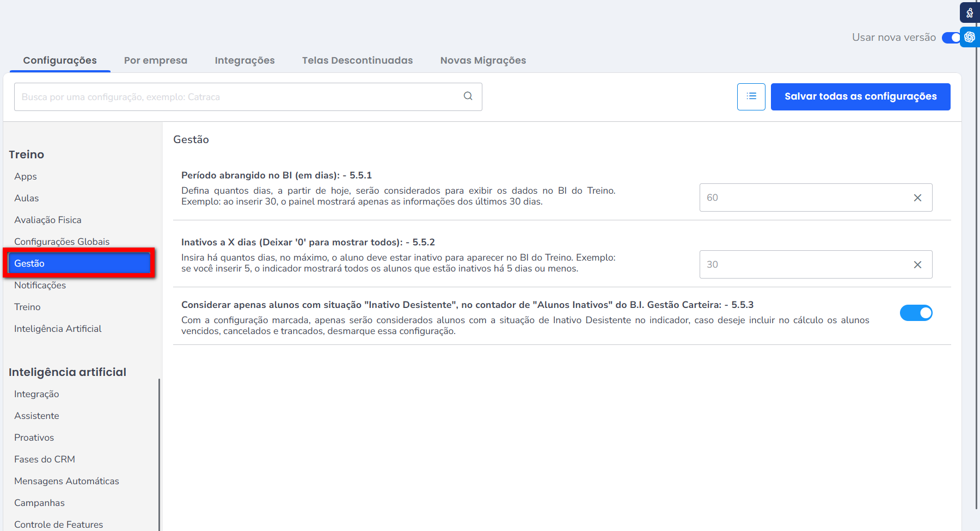Open Mensagens Automáticas in the sidebar

pos(66,481)
